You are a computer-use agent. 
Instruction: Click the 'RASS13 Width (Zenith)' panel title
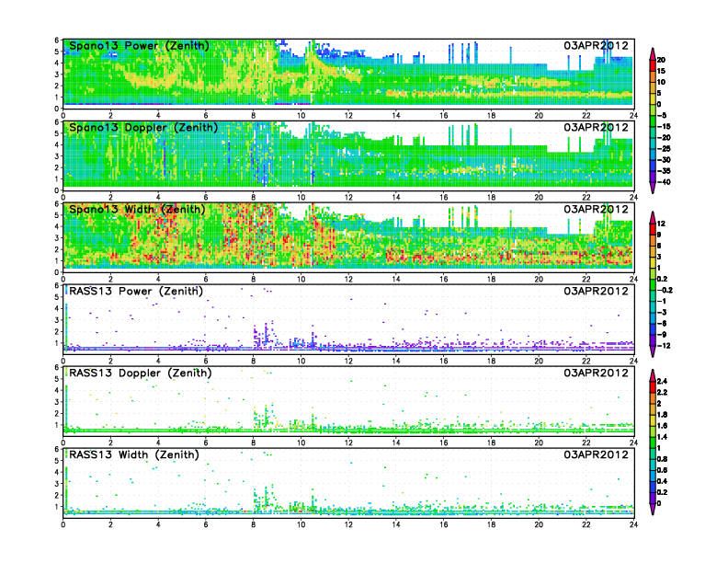133,454
